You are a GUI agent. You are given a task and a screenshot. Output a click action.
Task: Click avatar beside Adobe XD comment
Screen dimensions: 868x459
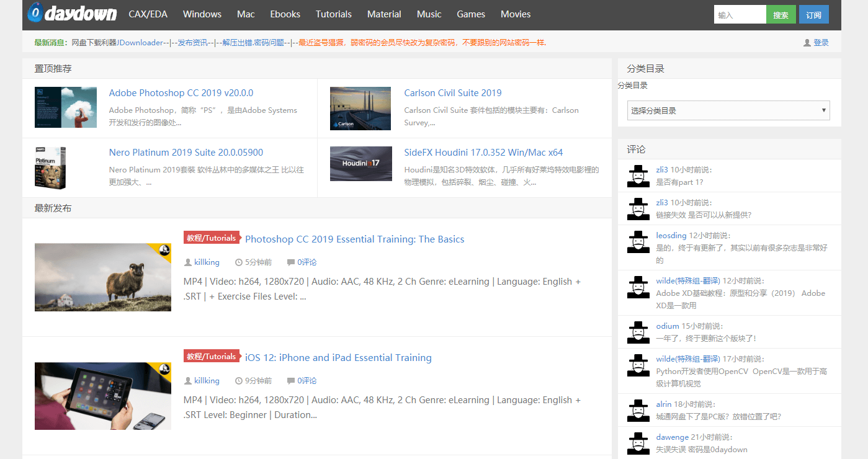click(x=638, y=287)
